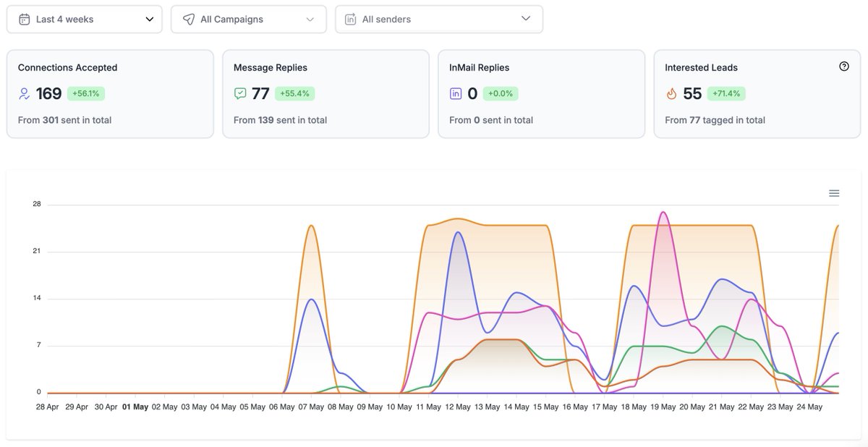Open the All Campaigns dropdown

[248, 20]
